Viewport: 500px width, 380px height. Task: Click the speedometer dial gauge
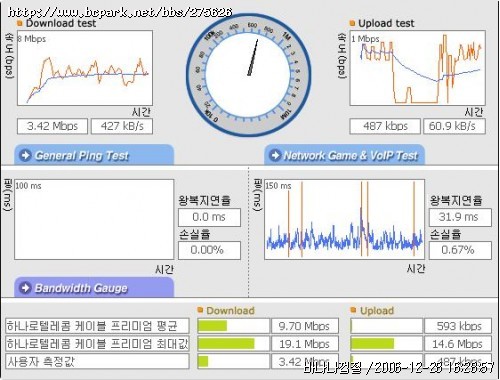249,75
